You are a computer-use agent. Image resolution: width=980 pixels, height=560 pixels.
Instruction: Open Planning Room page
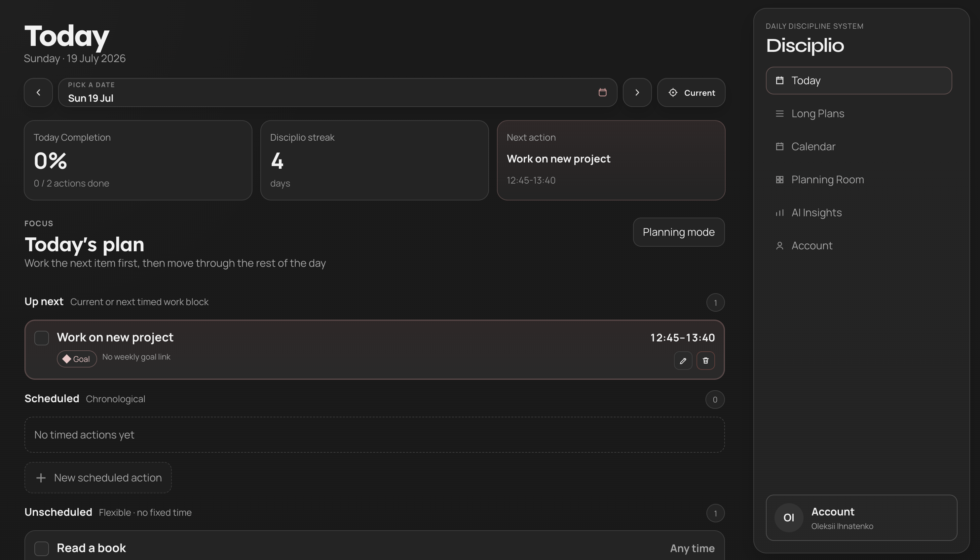point(859,180)
